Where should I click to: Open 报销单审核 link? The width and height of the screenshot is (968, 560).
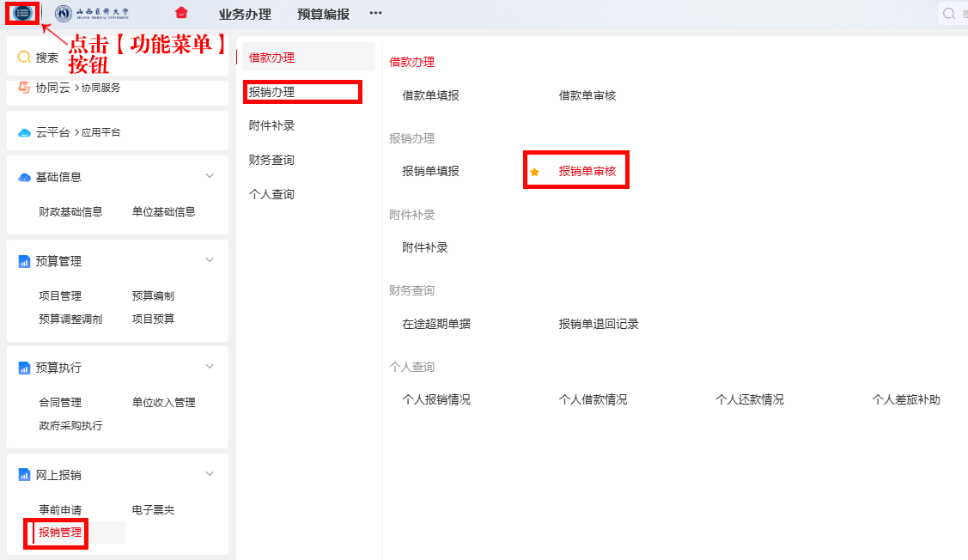[x=587, y=172]
